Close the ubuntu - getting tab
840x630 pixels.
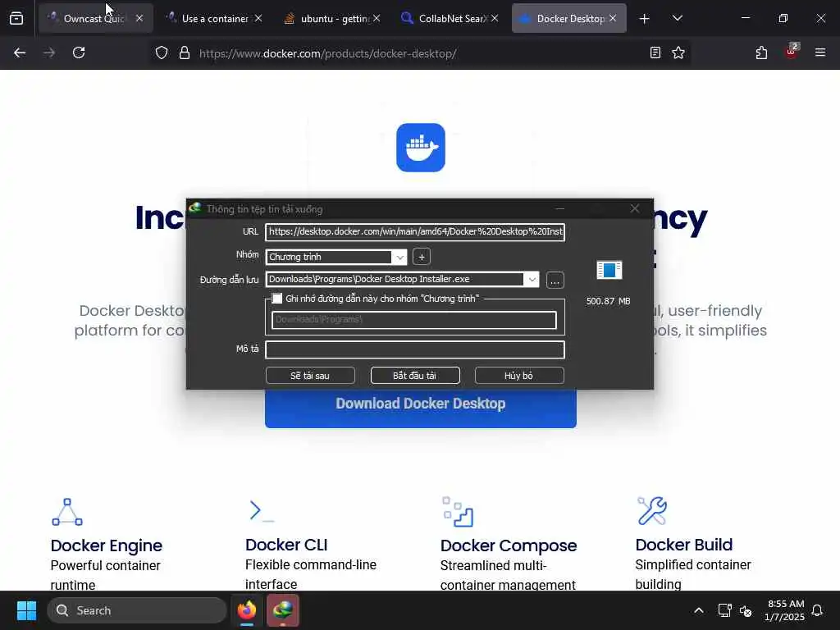point(377,18)
